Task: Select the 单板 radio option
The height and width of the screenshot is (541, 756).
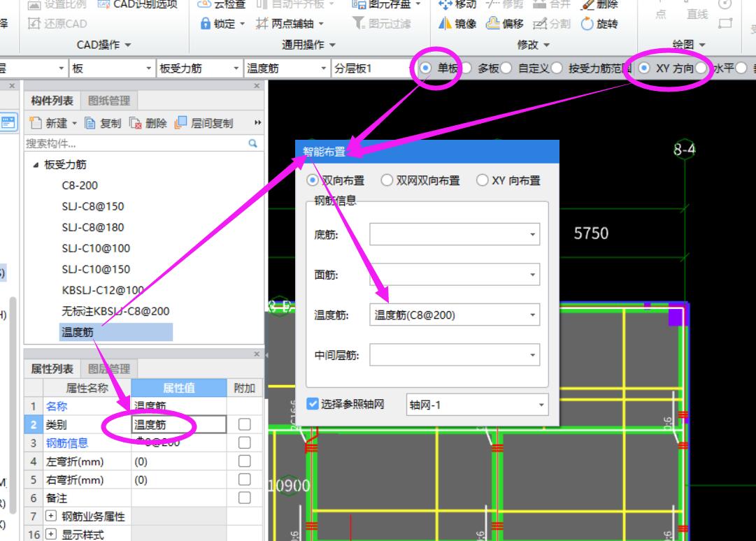Action: pos(425,68)
